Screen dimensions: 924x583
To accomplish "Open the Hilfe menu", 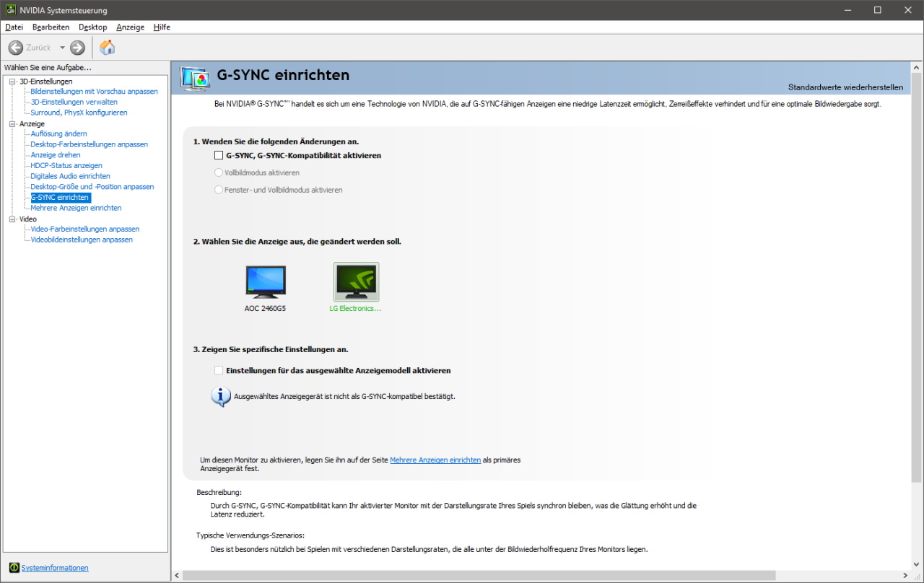I will click(162, 27).
